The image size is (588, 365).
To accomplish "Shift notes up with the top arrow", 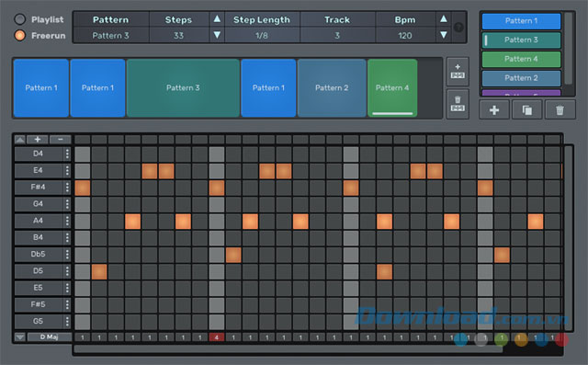I will coord(20,140).
